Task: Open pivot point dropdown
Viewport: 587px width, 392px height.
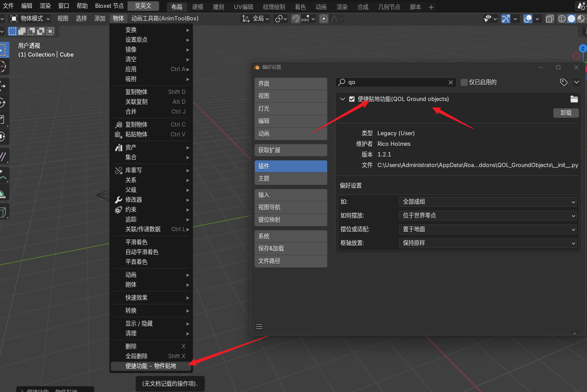Action: (x=281, y=18)
